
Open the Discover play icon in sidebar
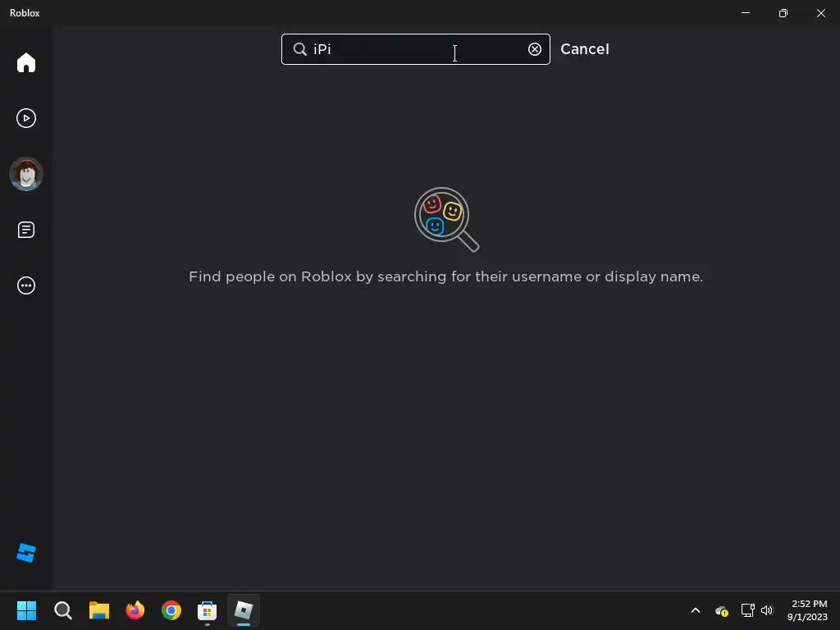pos(25,118)
